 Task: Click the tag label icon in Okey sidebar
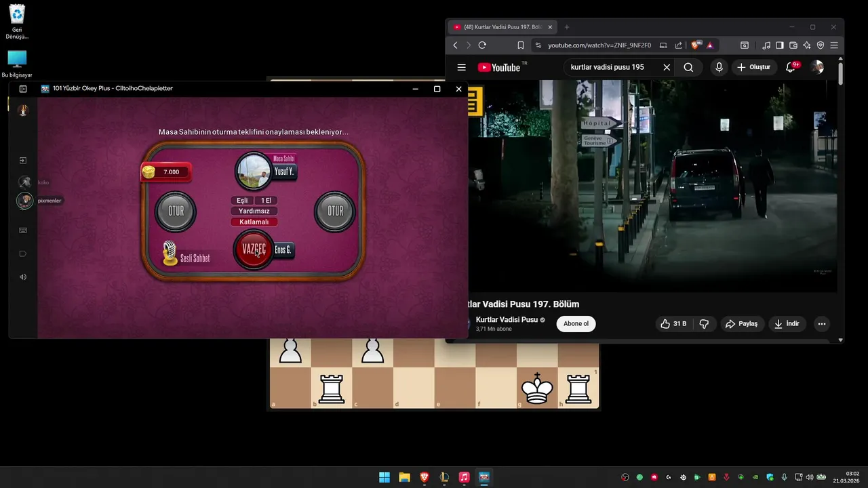click(23, 253)
